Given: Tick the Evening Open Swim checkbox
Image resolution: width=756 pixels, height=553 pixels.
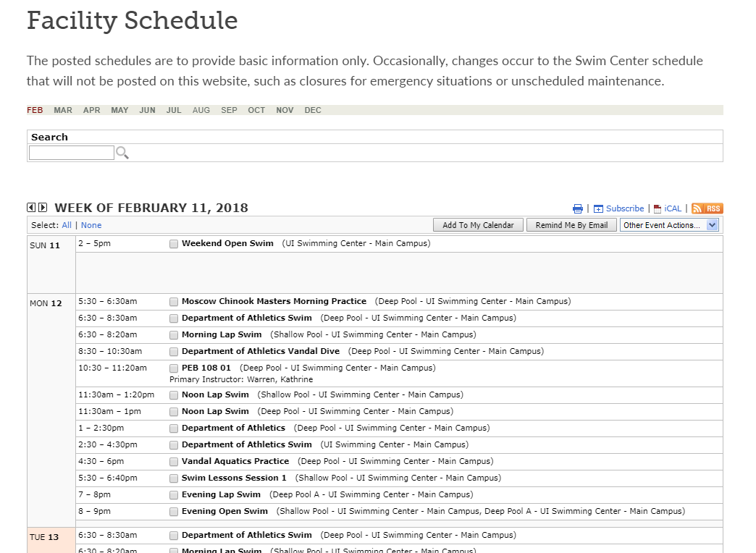Looking at the screenshot, I should 174,512.
